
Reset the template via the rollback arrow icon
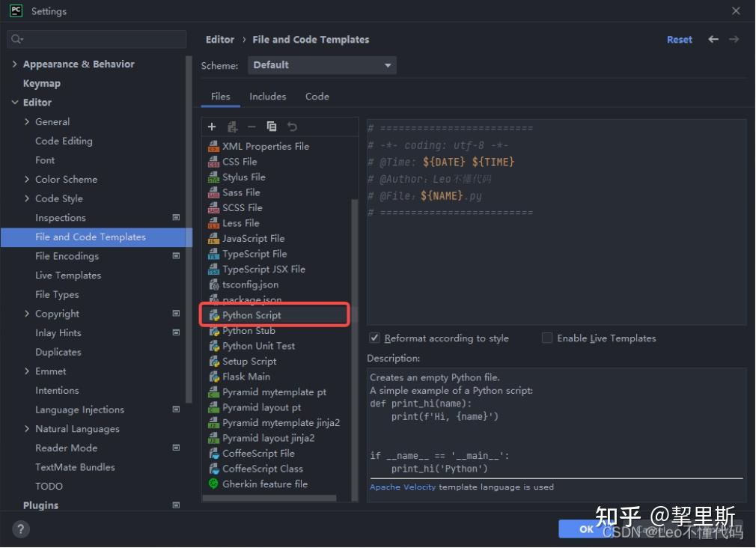[x=292, y=127]
